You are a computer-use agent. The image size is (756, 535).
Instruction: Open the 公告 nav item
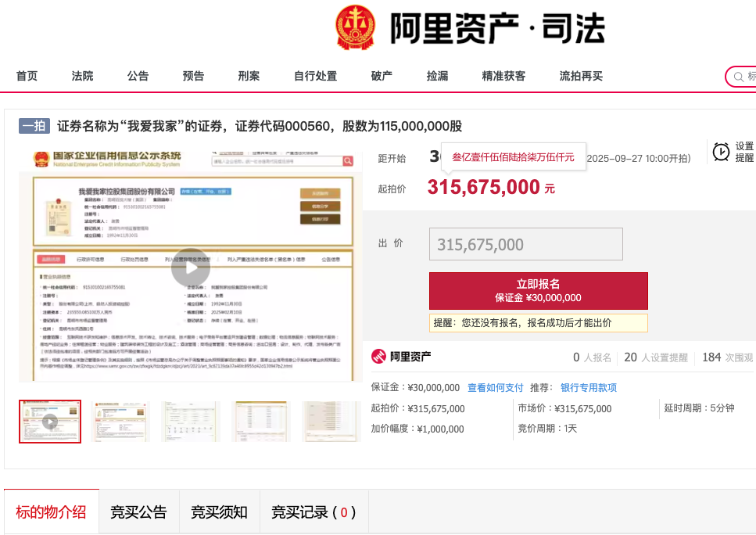[138, 76]
